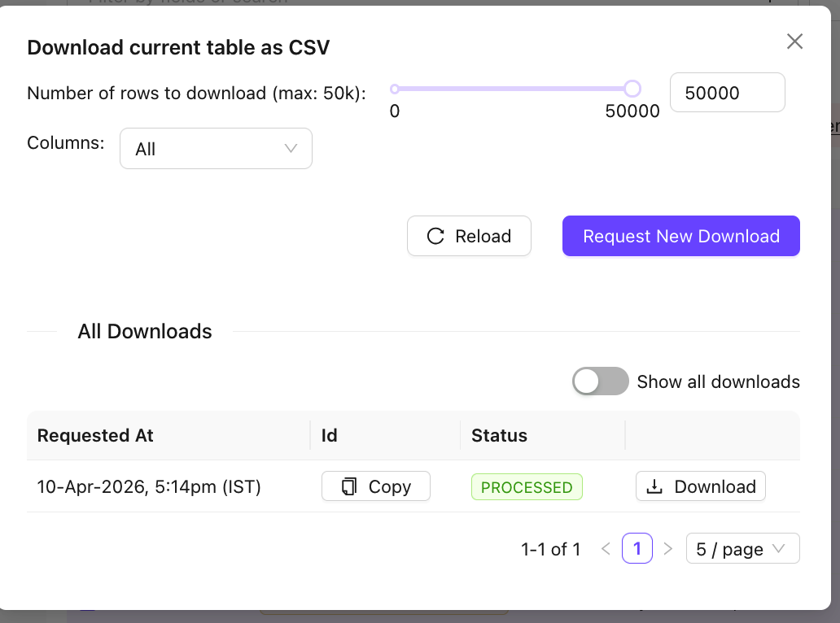Click the Reload circular arrow icon

pyautogui.click(x=435, y=236)
